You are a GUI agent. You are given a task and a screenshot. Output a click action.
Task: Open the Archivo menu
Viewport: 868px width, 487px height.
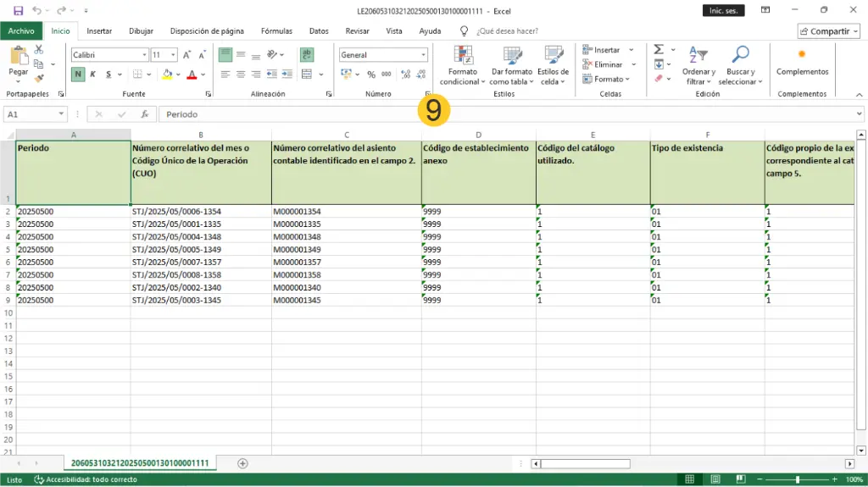[x=21, y=31]
